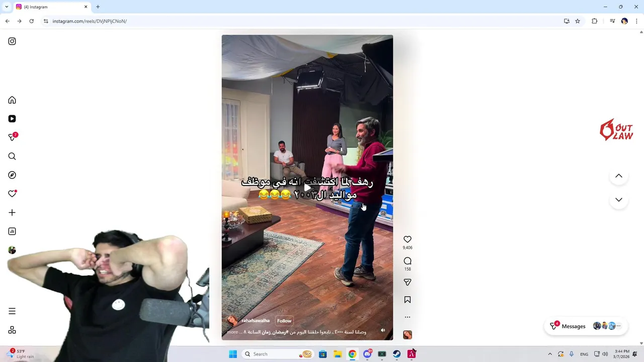644x362 pixels.
Task: Bookmark this page with the star
Action: pos(578,21)
